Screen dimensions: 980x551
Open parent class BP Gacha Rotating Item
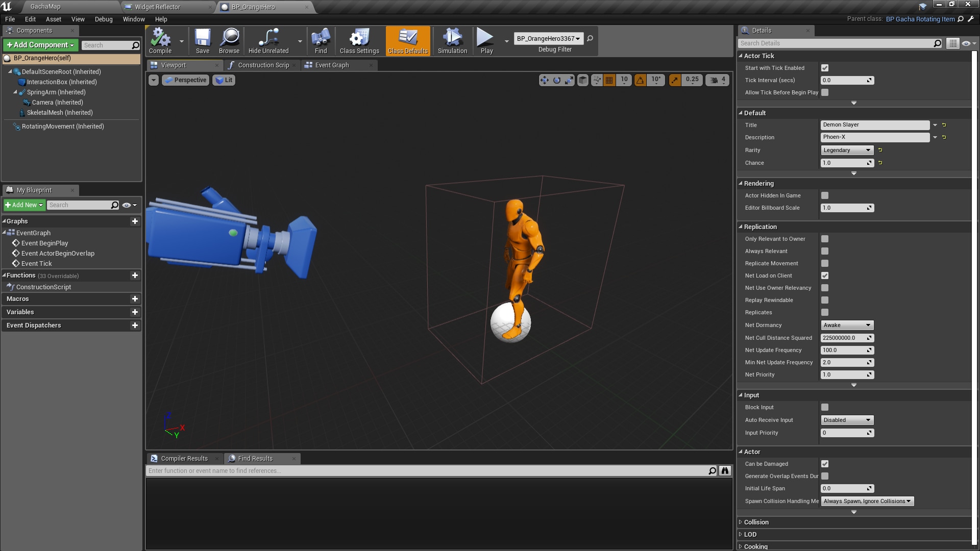(x=920, y=19)
